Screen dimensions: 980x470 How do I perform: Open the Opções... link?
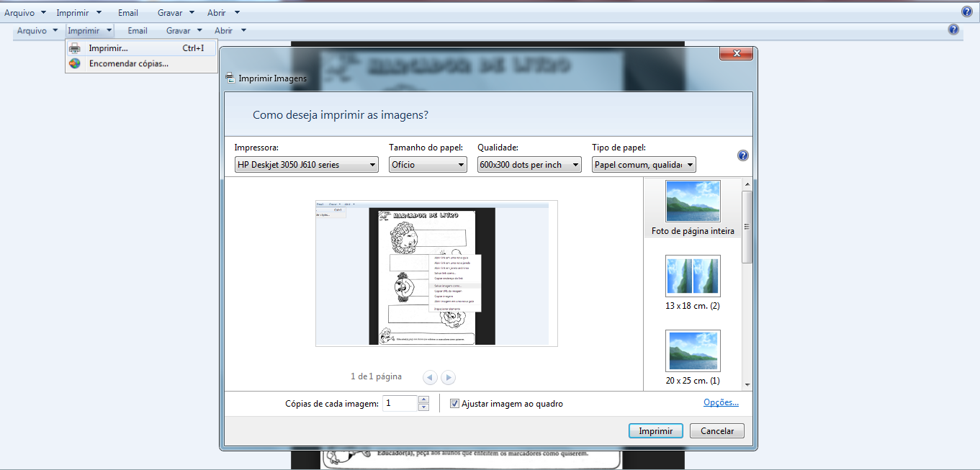pos(721,402)
